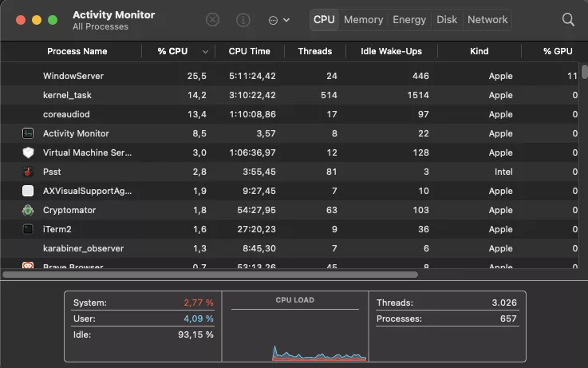Click the stop process X icon
Viewport: 588px width, 368px height.
[x=213, y=19]
